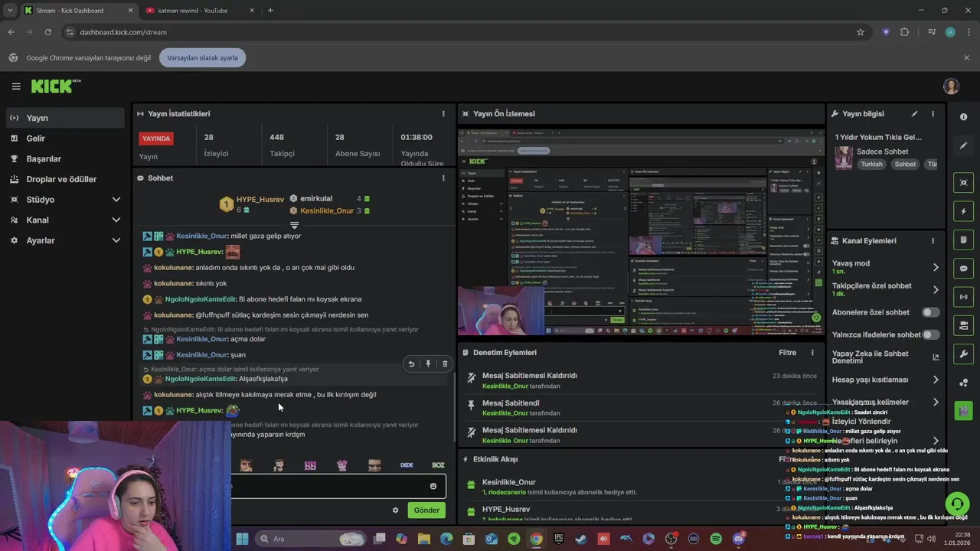
Task: Open Steam from the taskbar
Action: (x=581, y=539)
